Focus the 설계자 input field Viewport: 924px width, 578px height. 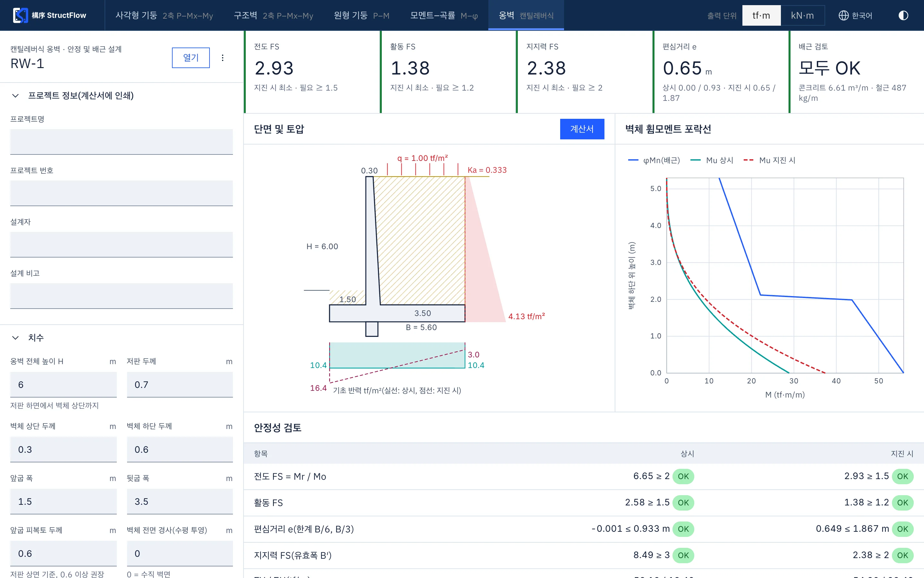[x=121, y=245]
